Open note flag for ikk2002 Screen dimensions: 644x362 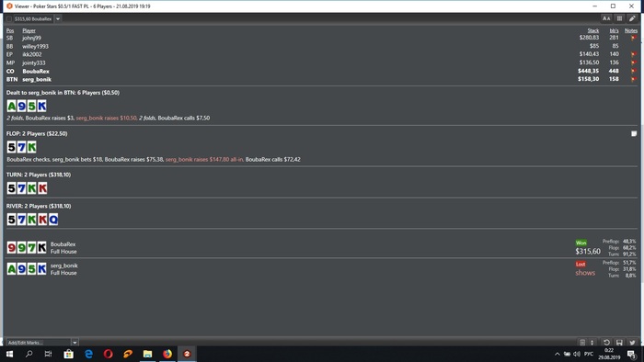click(633, 54)
